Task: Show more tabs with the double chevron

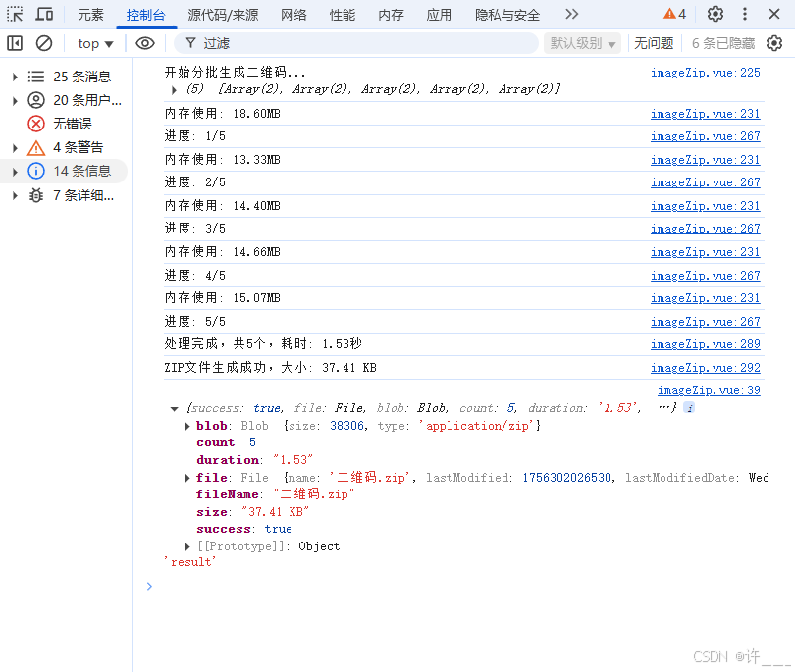Action: 572,14
